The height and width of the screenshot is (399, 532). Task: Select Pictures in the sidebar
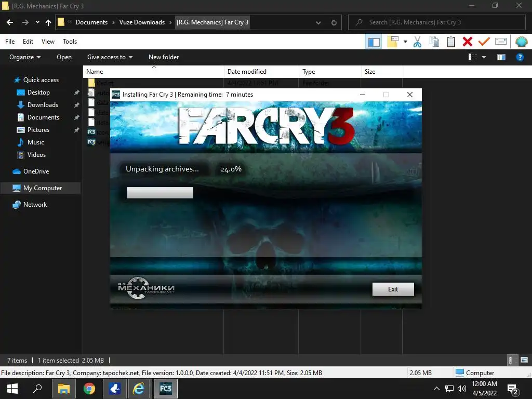[38, 129]
